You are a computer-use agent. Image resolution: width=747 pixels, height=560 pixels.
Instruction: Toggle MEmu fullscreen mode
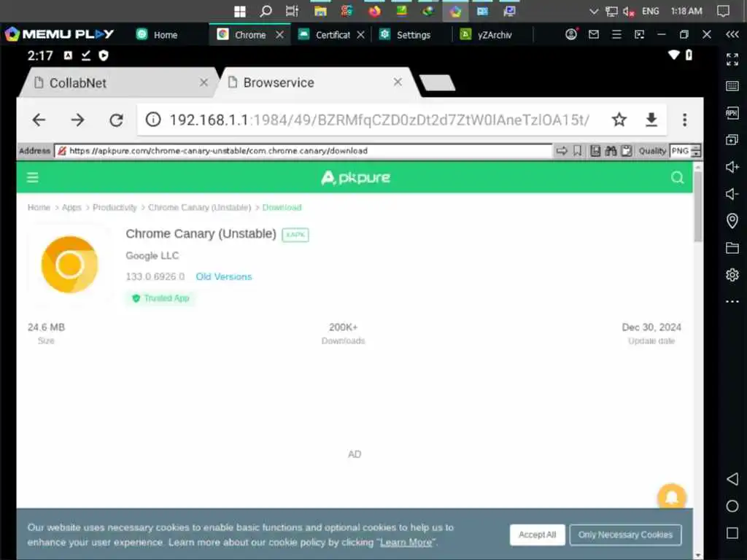tap(732, 59)
